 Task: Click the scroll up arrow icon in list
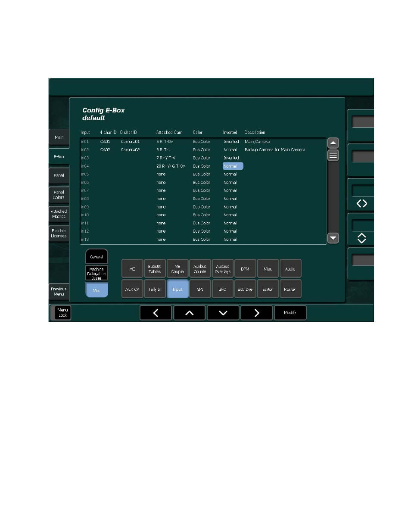click(333, 143)
